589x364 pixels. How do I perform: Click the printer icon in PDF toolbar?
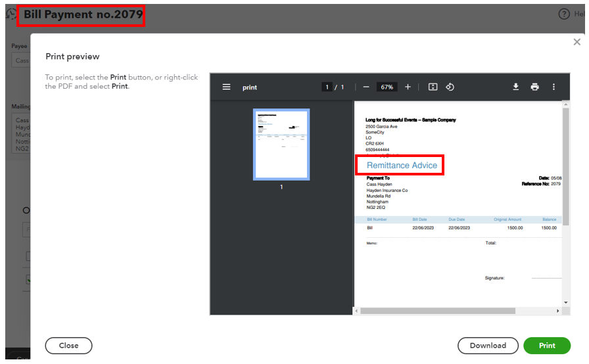tap(535, 87)
